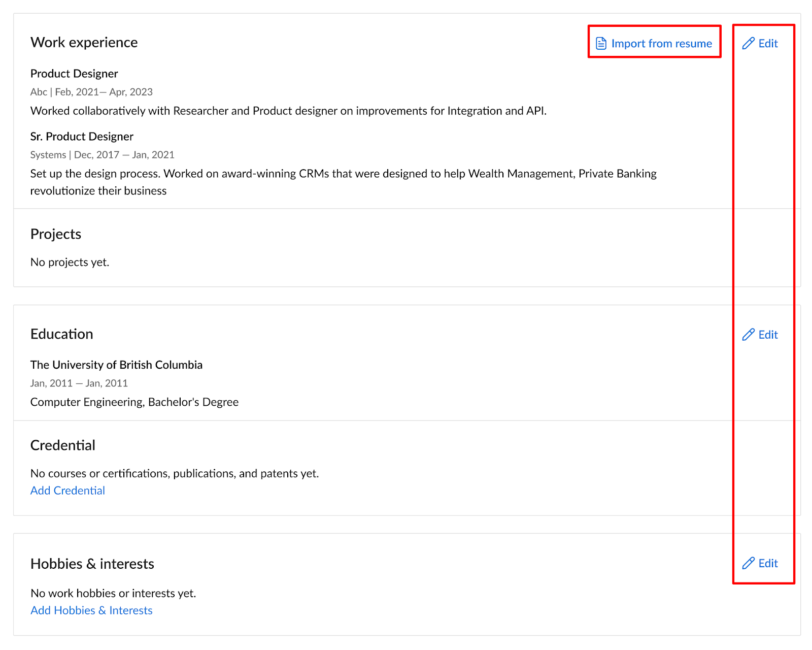Click the pencil icon in Hobbies & interests section

tap(748, 563)
